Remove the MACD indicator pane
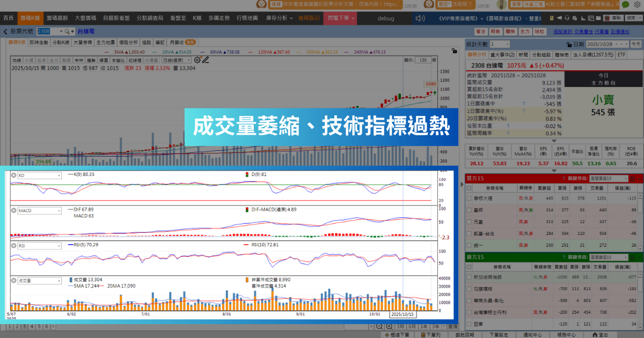Viewport: 644px width, 338px height. coord(14,211)
